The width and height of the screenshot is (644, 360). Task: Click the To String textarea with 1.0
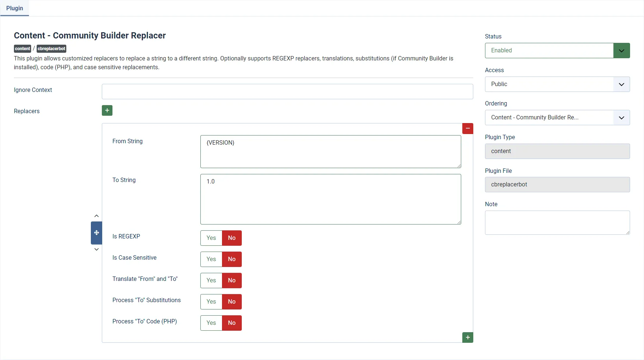point(330,199)
